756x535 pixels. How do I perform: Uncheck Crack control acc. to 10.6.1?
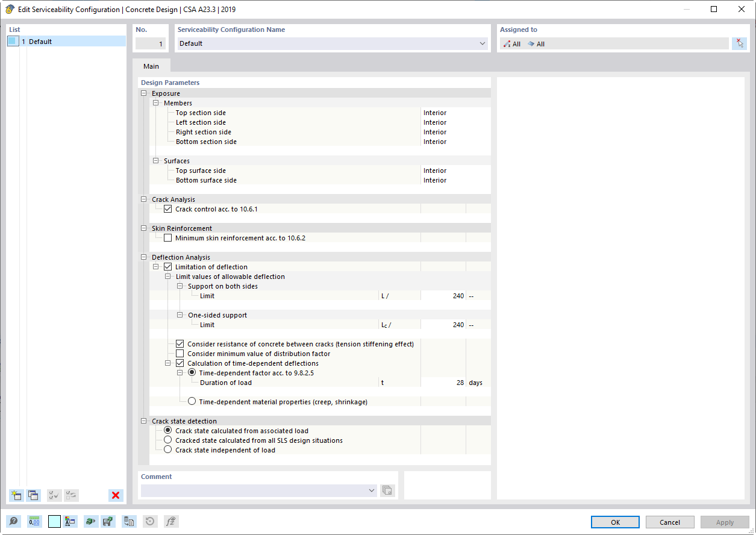click(167, 208)
